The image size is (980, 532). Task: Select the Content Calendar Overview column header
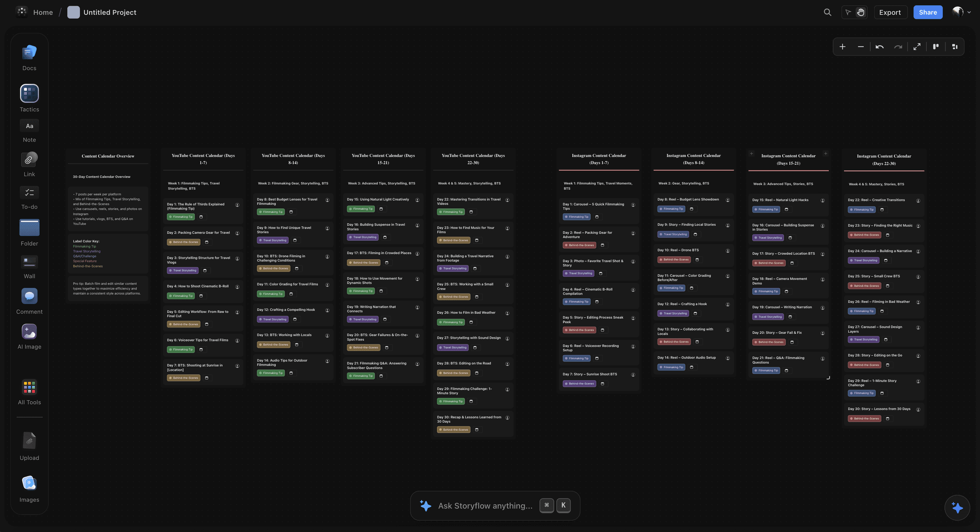[x=108, y=156]
